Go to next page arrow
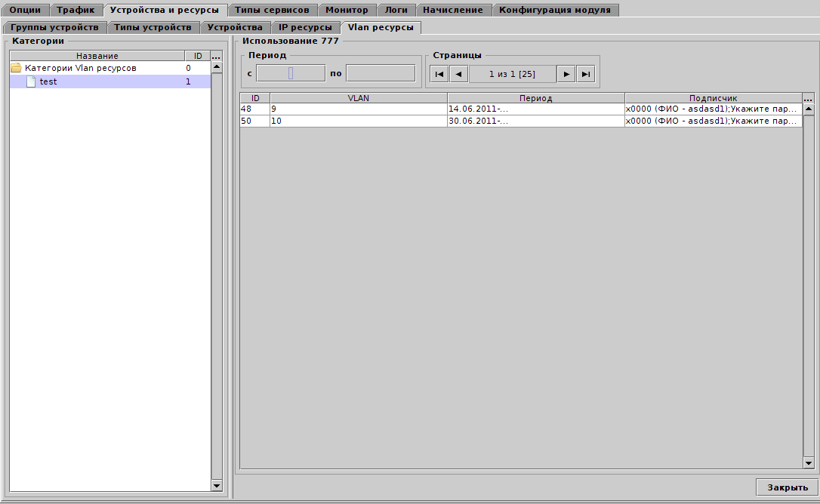 tap(566, 74)
